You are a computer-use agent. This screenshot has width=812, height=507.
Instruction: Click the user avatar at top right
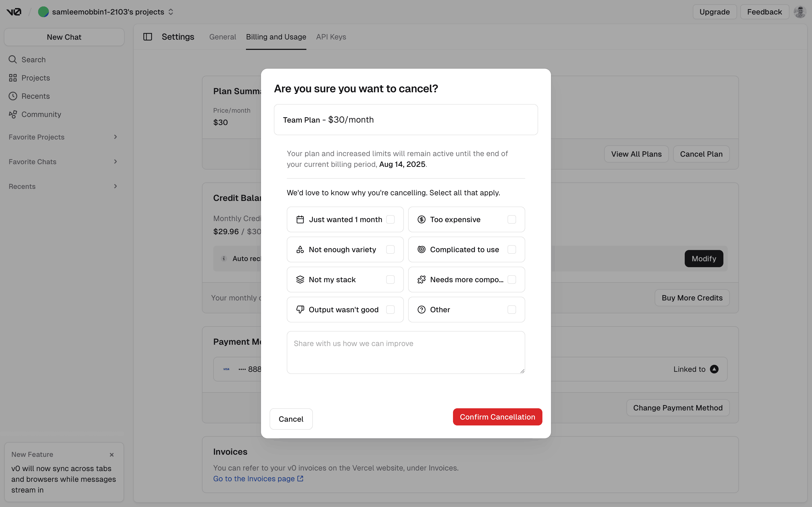pos(800,12)
